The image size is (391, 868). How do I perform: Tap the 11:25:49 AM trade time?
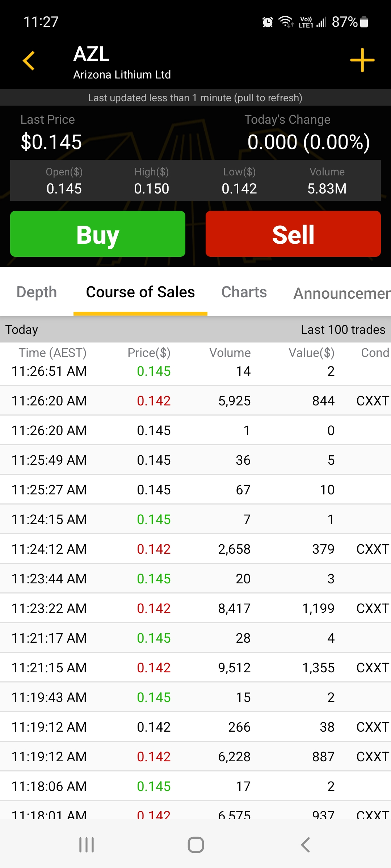(x=49, y=460)
